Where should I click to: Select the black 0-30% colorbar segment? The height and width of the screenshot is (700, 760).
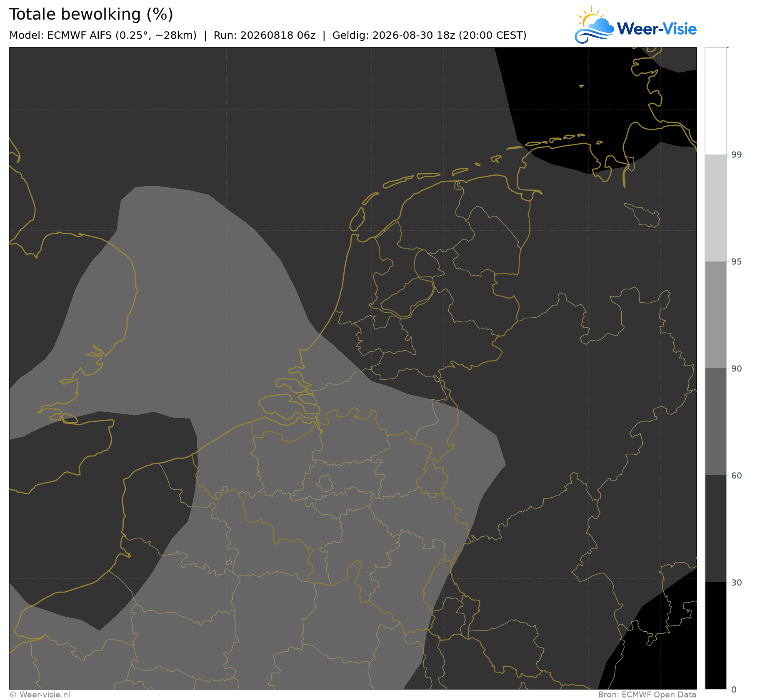click(715, 635)
